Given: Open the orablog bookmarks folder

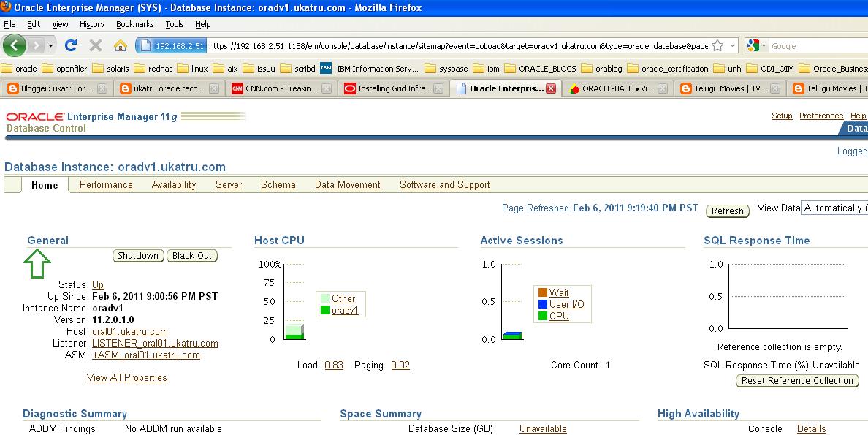Looking at the screenshot, I should coord(602,69).
